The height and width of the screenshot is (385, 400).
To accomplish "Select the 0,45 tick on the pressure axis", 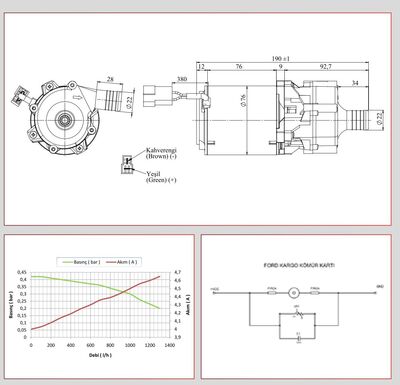I will [x=23, y=272].
